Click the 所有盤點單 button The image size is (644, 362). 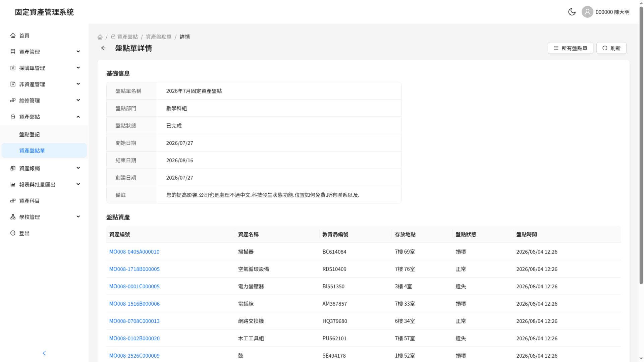570,48
